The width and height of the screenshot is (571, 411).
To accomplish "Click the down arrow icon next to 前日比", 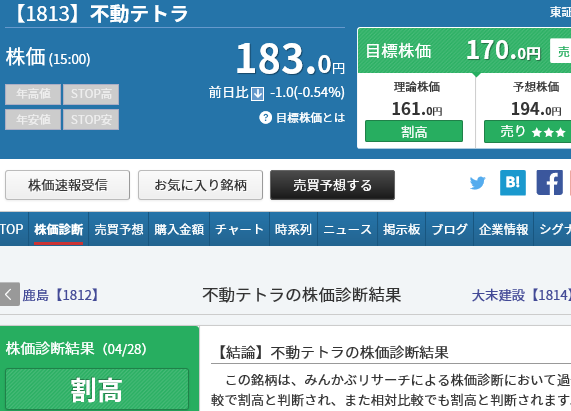I will [x=257, y=94].
